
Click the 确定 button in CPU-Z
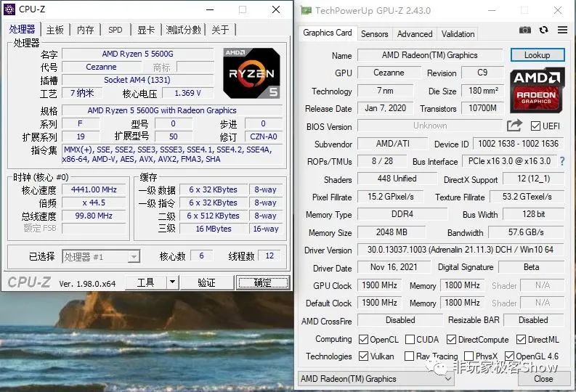(x=263, y=282)
